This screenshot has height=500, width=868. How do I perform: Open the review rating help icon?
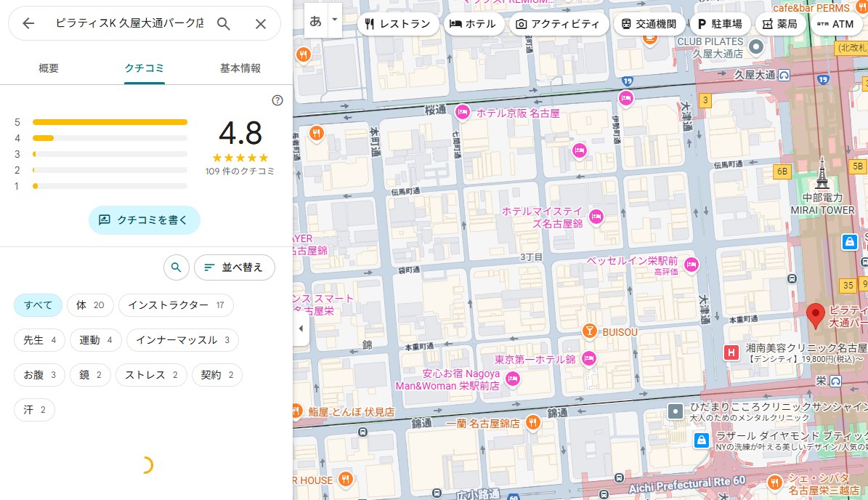coord(277,100)
